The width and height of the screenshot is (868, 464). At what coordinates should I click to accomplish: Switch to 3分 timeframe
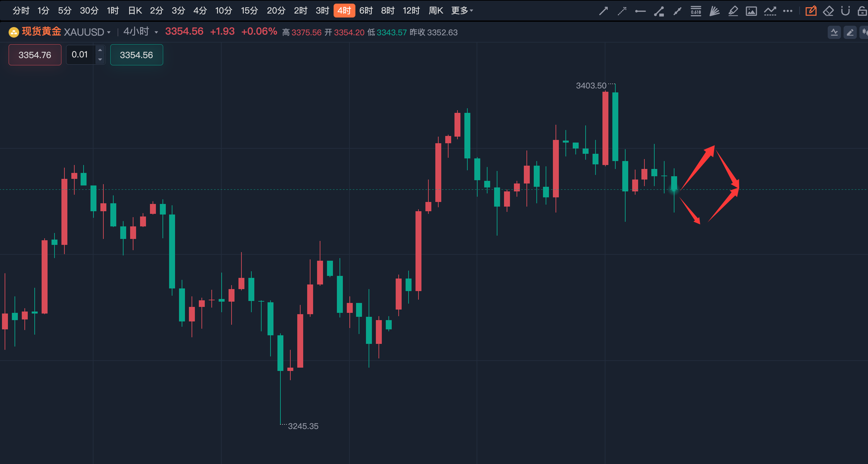179,11
